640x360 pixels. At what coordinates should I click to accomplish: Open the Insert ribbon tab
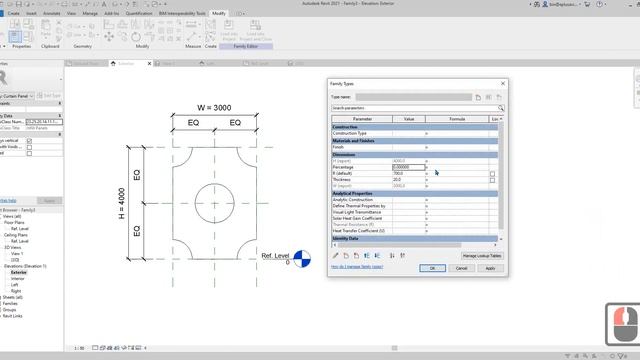click(x=31, y=13)
